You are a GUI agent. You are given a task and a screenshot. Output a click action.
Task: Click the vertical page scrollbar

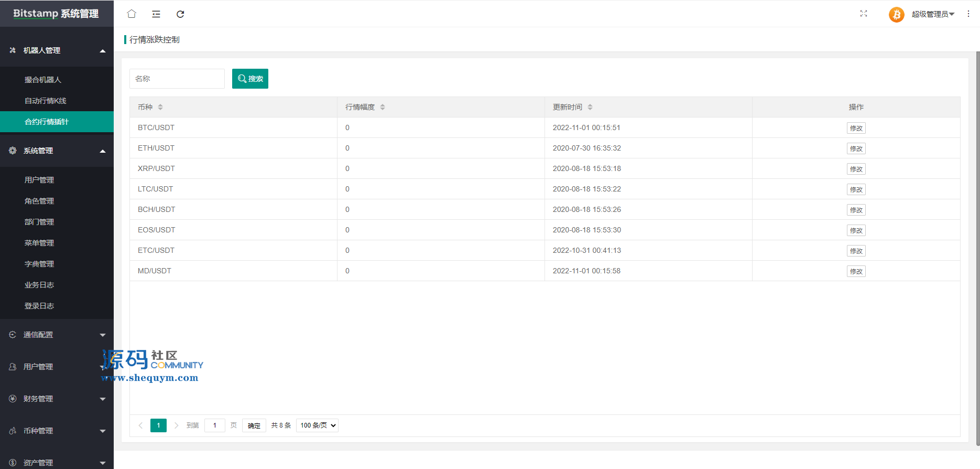[x=978, y=248]
